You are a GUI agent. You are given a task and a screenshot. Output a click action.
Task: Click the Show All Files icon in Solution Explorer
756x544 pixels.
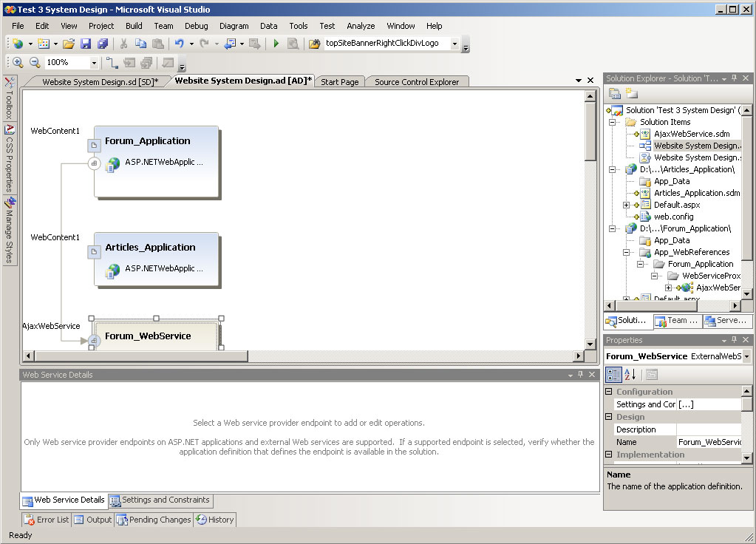[631, 94]
